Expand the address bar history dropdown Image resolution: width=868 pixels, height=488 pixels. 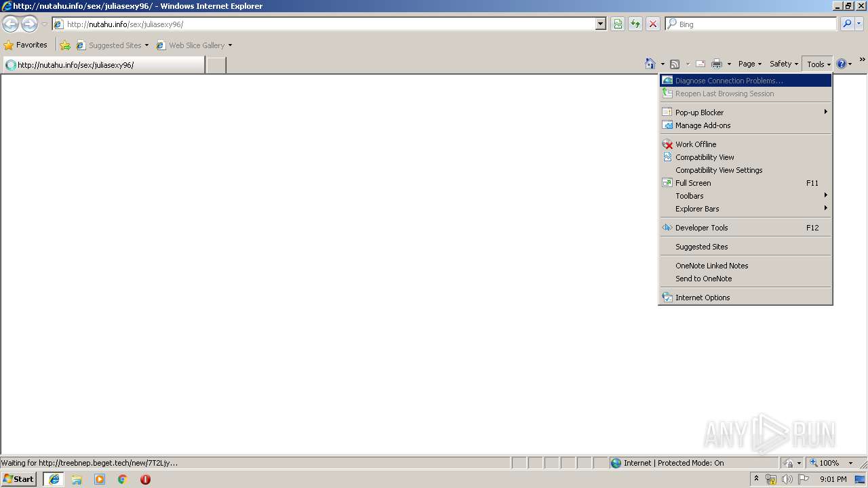601,24
